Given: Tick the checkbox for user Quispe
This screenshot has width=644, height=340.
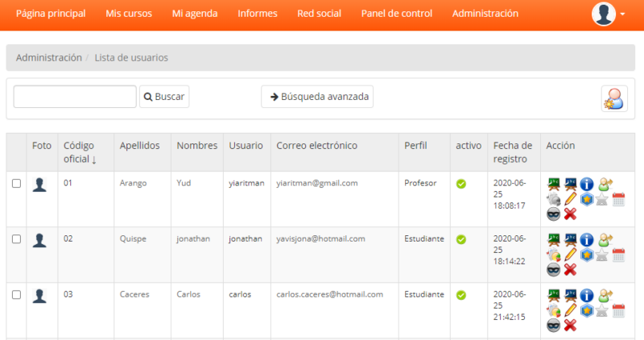Looking at the screenshot, I should (x=16, y=239).
